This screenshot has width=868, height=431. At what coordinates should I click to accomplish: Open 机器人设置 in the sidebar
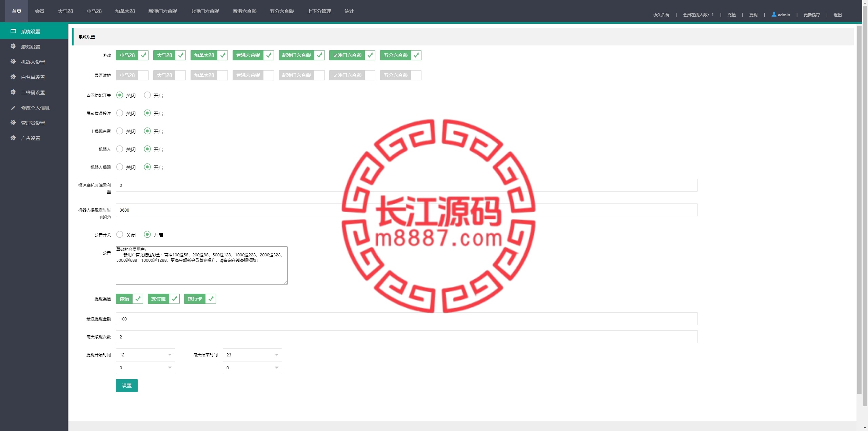pos(34,62)
